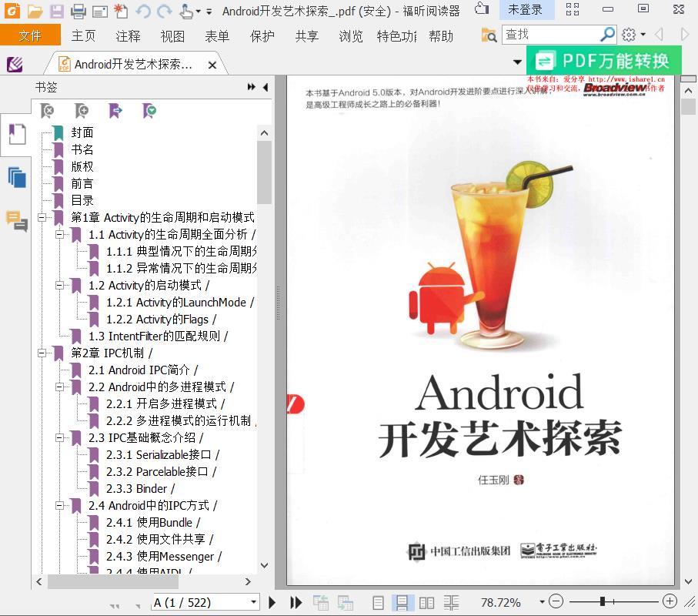Switch to the 帮助 ribbon tab
Image resolution: width=698 pixels, height=616 pixels.
point(441,35)
